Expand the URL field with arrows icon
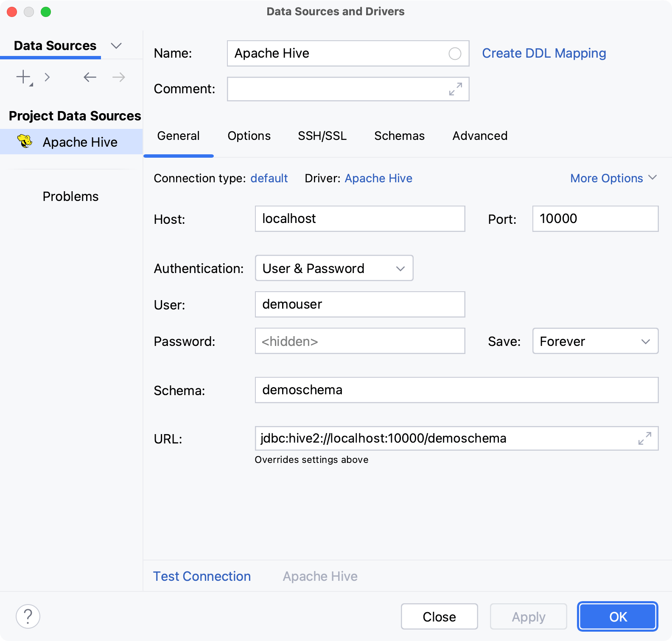 click(645, 438)
